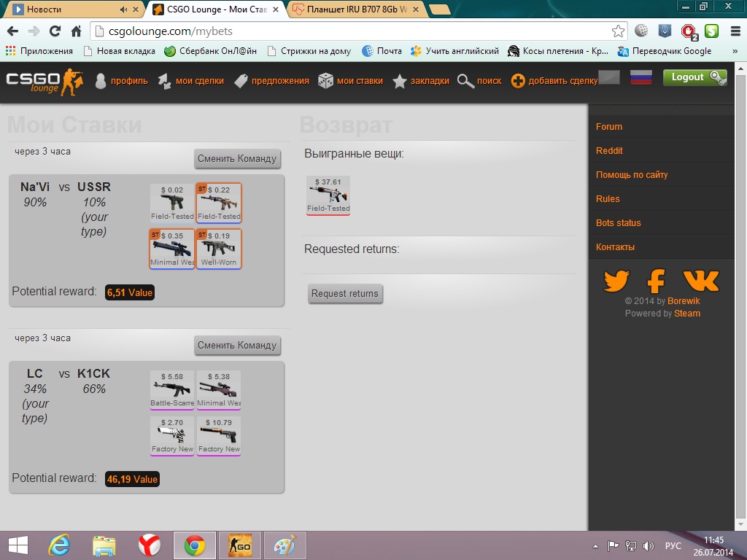This screenshot has height=560, width=747.
Task: Select the $0.19 Well-Worn item
Action: tap(219, 249)
